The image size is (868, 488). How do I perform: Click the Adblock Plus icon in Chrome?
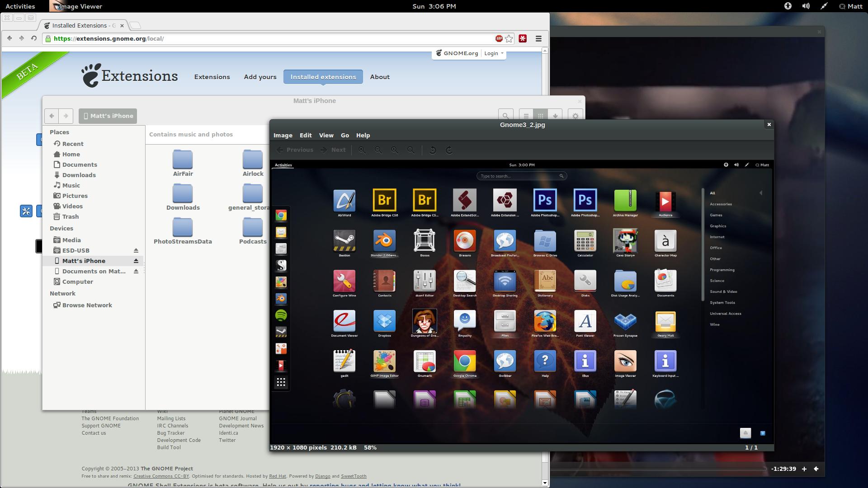point(499,38)
